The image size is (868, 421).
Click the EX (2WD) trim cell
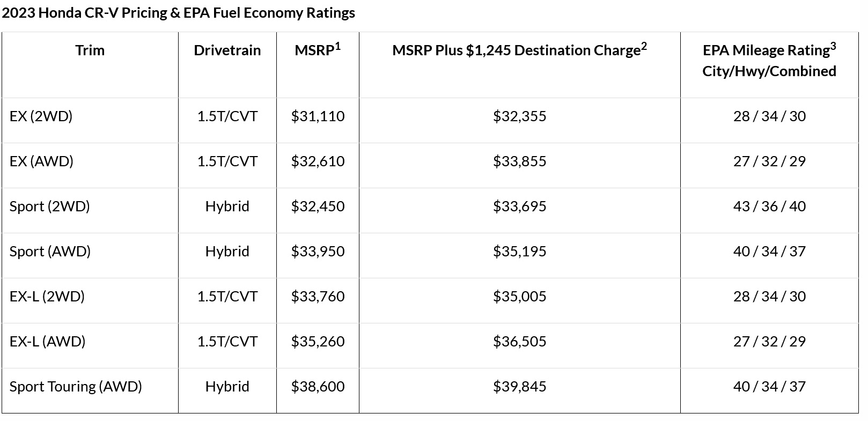(41, 116)
